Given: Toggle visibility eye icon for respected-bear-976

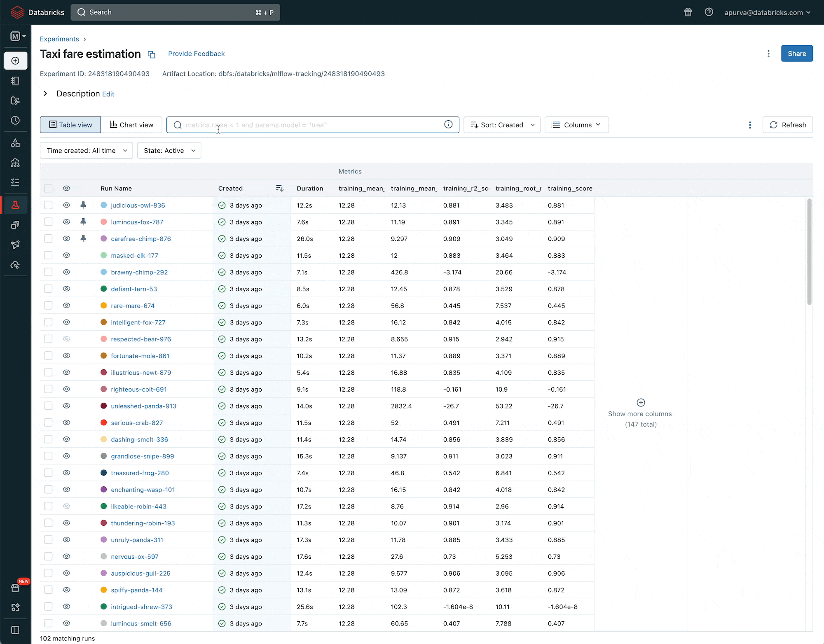Looking at the screenshot, I should (67, 339).
